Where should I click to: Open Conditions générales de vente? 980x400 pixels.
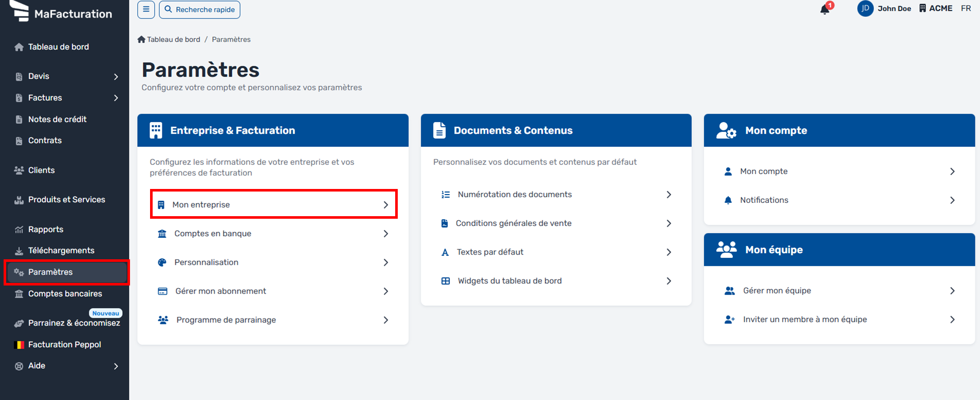pos(556,223)
